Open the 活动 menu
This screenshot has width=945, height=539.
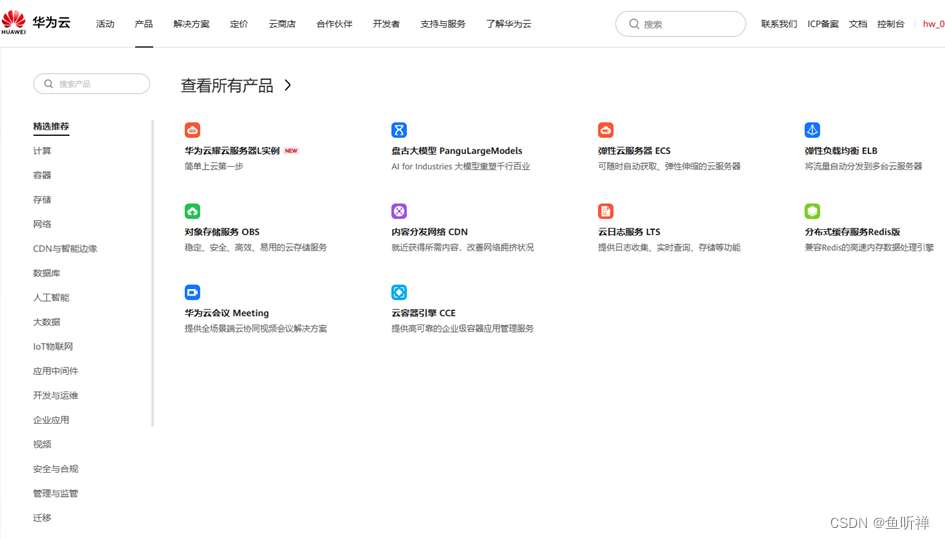coord(105,24)
